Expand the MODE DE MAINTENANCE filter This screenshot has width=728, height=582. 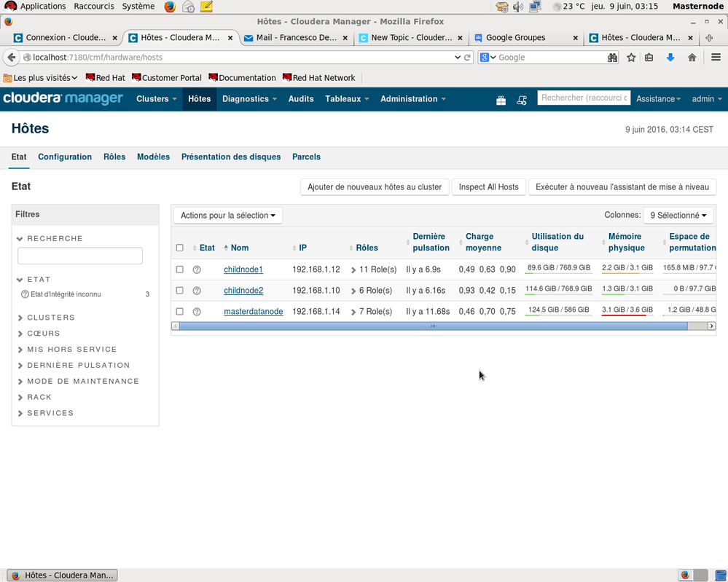[79, 381]
